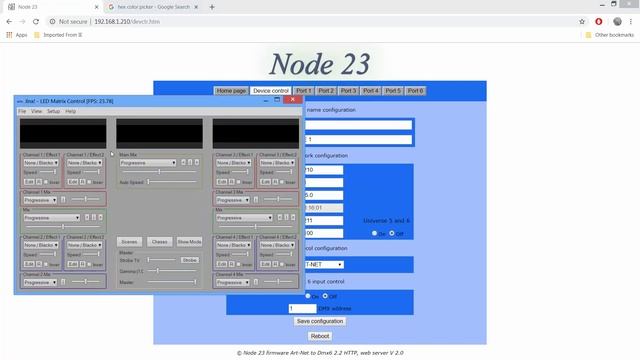Click the small button beside Channel 4 Mix dropdown

pos(256,282)
